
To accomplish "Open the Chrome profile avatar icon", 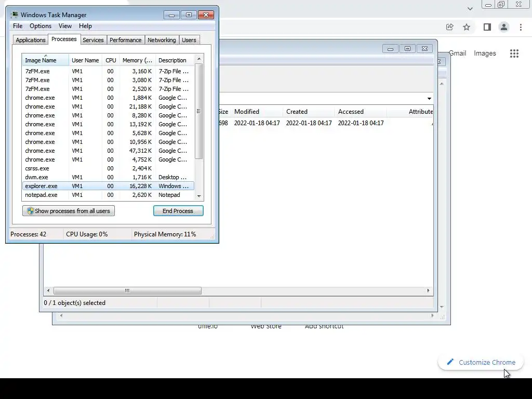I will [x=504, y=27].
